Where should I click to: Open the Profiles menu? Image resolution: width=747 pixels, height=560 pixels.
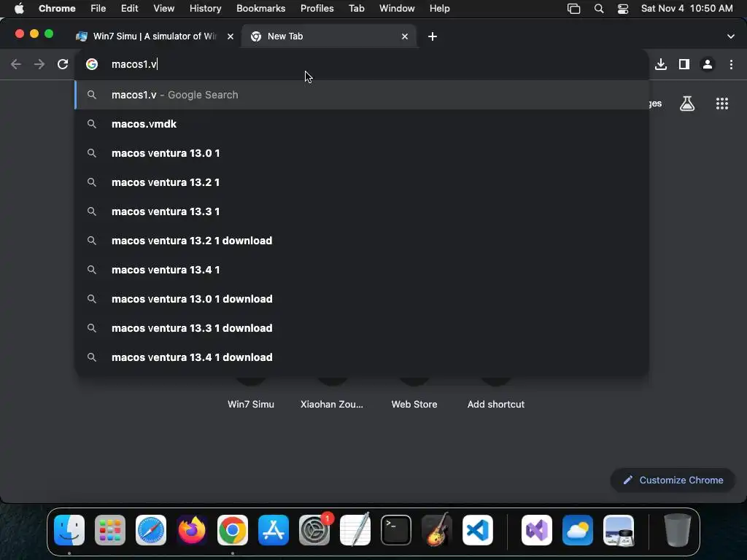317,9
